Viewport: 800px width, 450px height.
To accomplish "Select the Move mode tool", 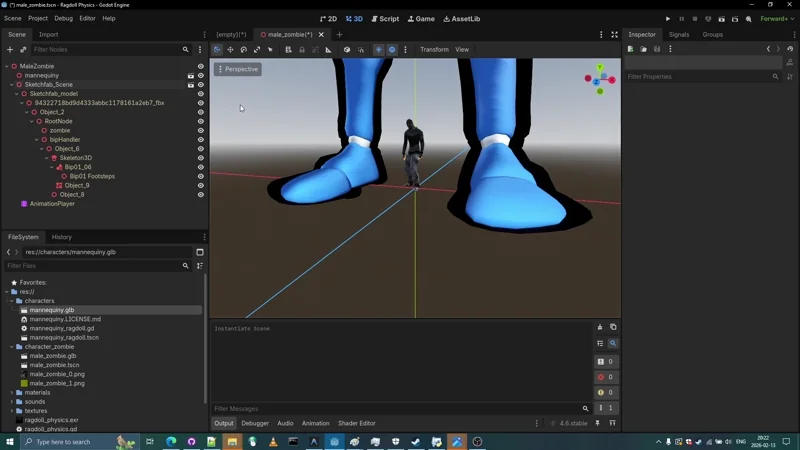I will coord(230,49).
